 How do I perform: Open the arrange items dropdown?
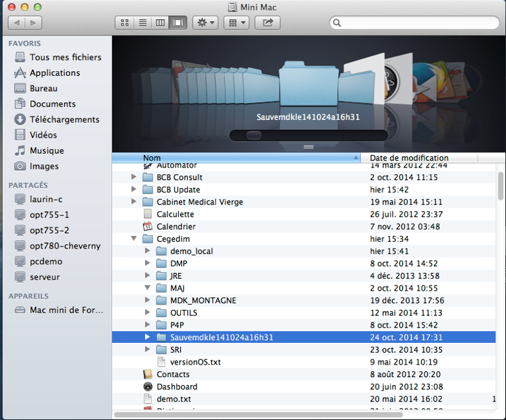(236, 23)
